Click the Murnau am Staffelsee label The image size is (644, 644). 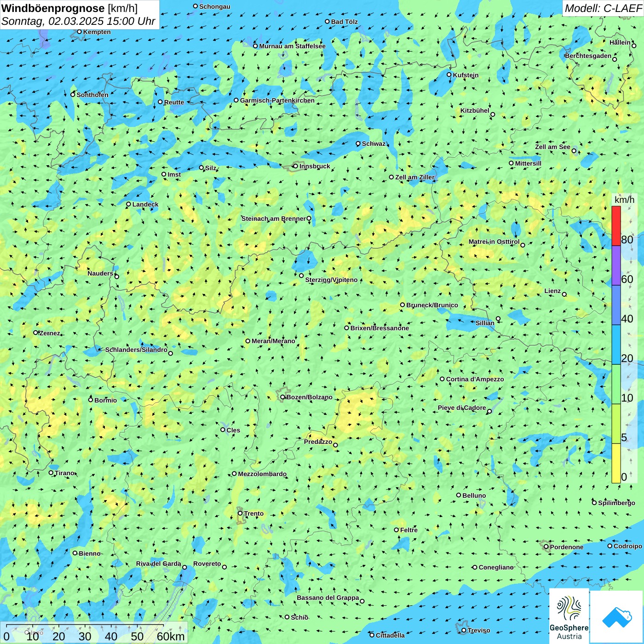pyautogui.click(x=292, y=46)
